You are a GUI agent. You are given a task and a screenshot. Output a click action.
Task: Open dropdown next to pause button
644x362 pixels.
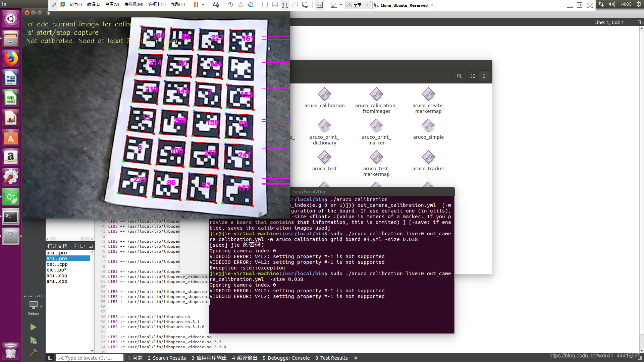(203, 5)
